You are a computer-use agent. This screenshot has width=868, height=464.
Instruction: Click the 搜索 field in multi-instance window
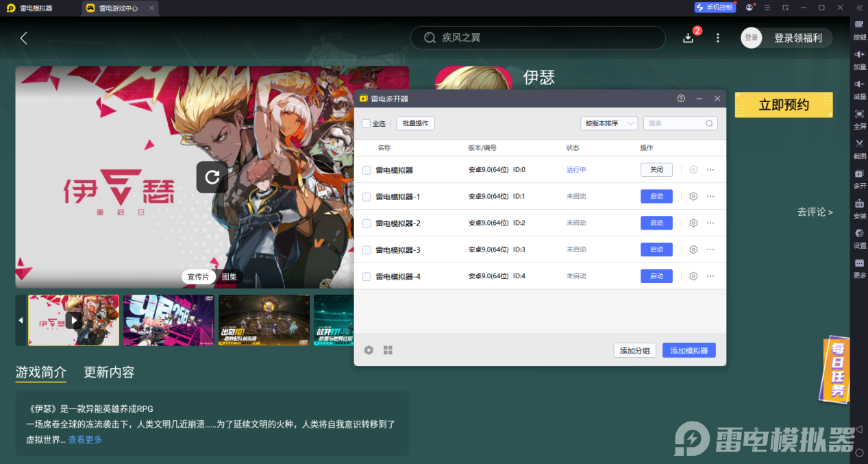(680, 123)
